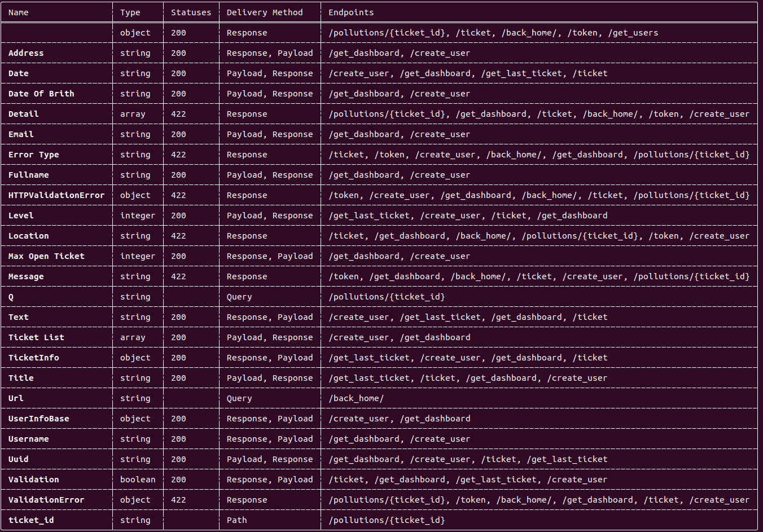Click the Name column header

[x=19, y=12]
